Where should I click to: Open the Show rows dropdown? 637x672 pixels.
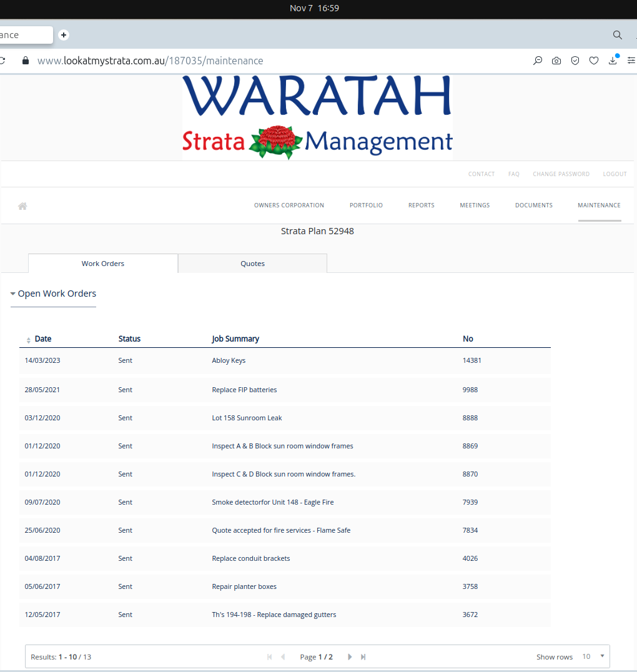pos(593,656)
